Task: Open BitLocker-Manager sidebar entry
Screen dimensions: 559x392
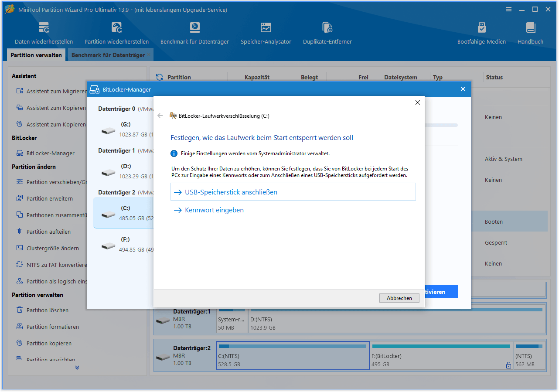Action: coord(45,153)
